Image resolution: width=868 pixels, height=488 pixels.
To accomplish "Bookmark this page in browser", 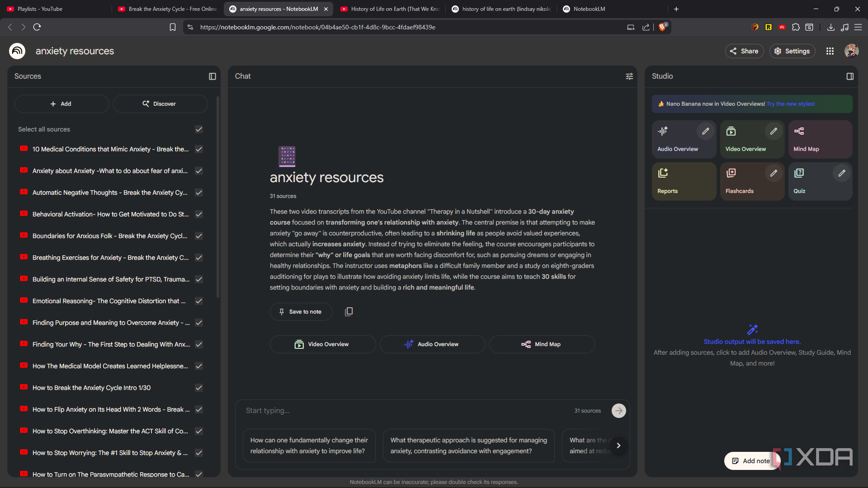I will pyautogui.click(x=172, y=27).
